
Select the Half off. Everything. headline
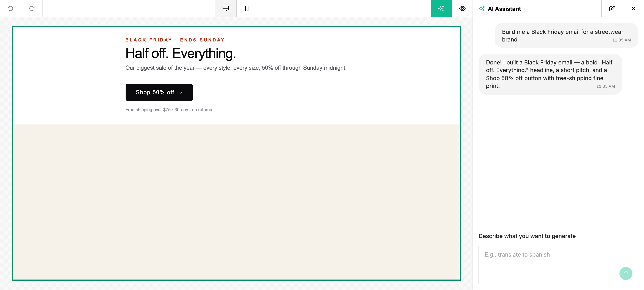pos(181,53)
